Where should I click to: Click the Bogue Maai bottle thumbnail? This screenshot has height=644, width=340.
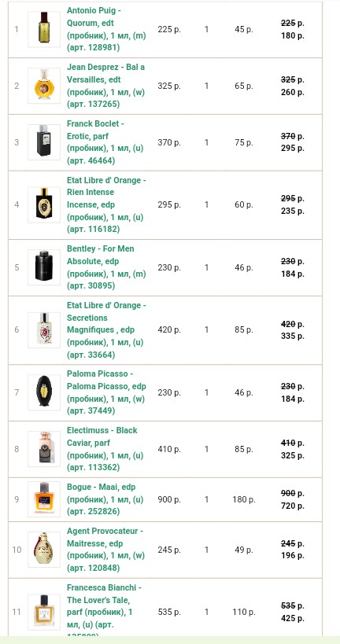[44, 499]
